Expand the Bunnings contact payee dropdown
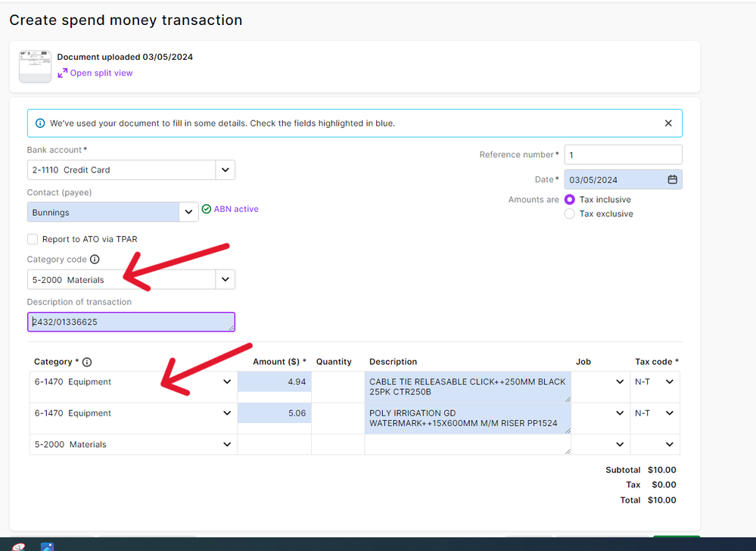 (188, 213)
